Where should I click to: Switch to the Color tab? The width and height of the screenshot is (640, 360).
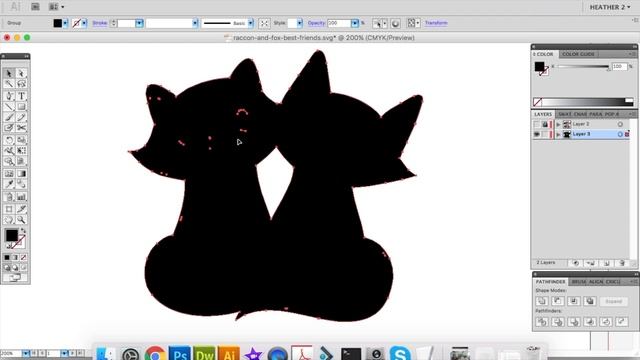pos(543,54)
